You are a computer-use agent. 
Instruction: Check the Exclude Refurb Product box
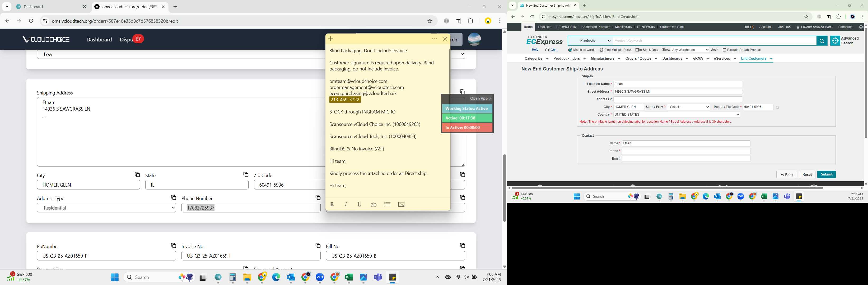coord(724,50)
